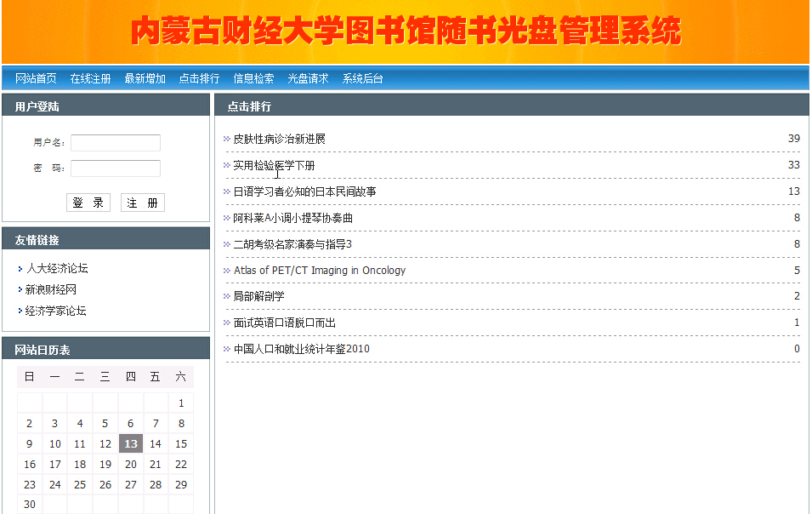Click bullet icon beside 二胡考级名家演奏与指导3
Image resolution: width=812 pixels, height=514 pixels.
click(x=227, y=244)
